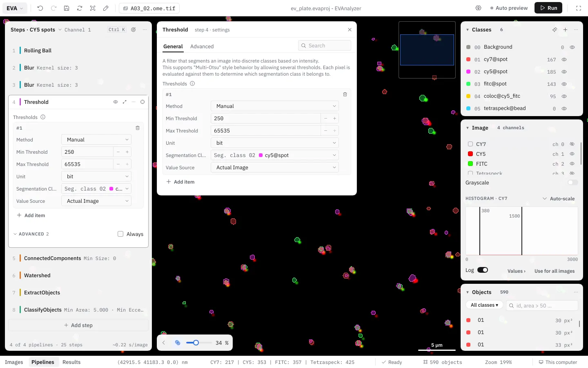Click the undo icon in the top toolbar

[40, 8]
